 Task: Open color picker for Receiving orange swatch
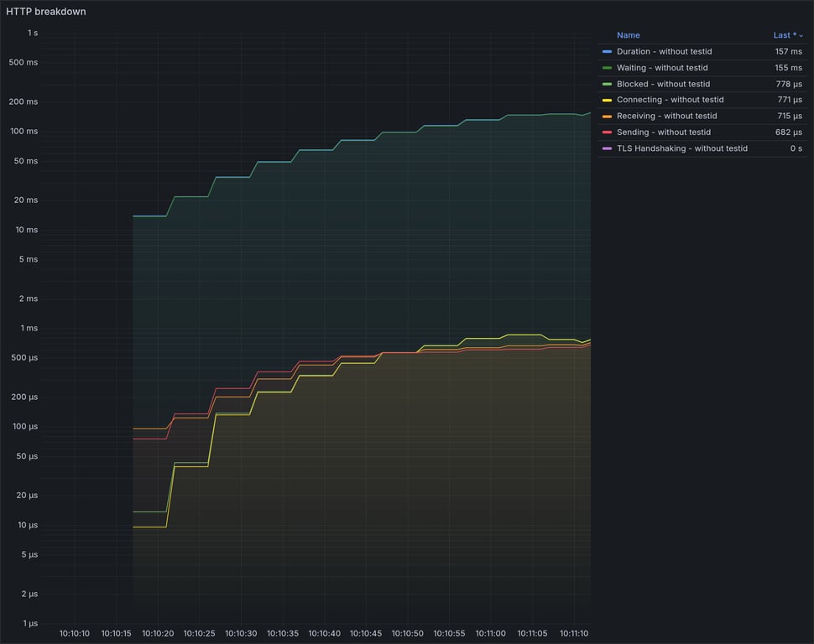(x=607, y=117)
